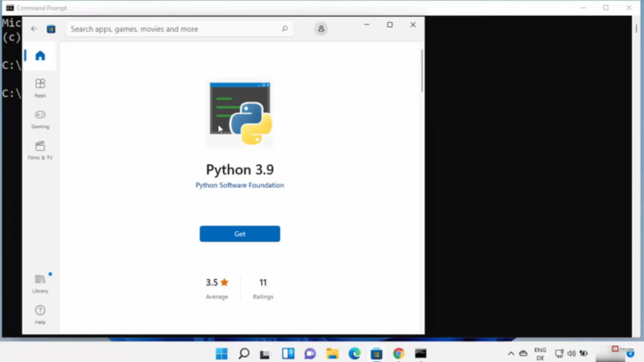
Task: Click the search magnifier icon in Store
Action: [x=284, y=28]
